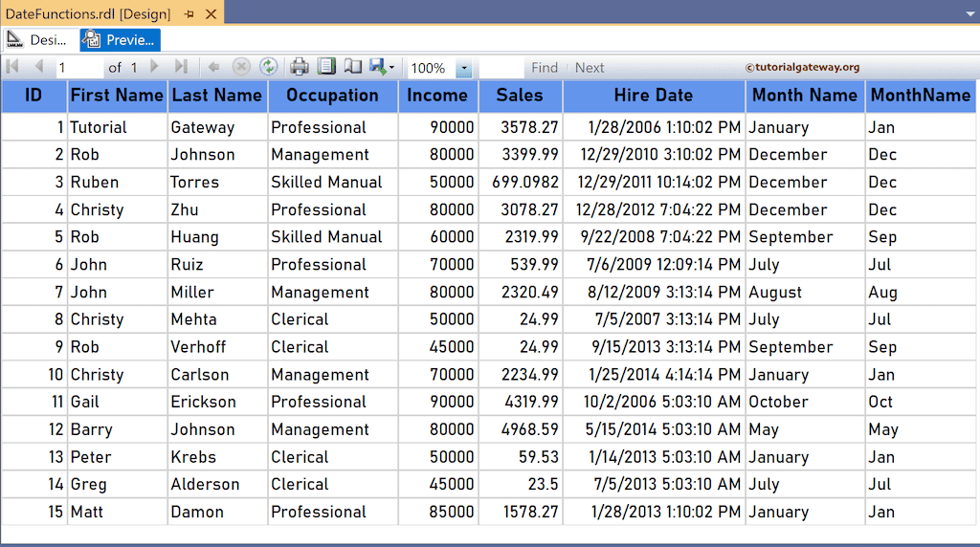Select sales value 699.0982

pos(520,183)
